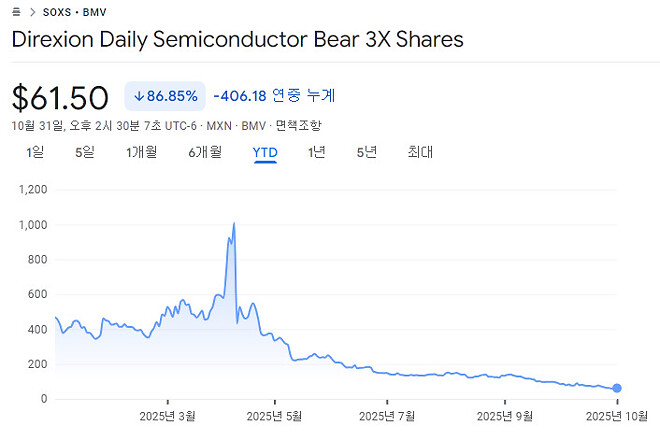Click the breadcrumb chevron arrow
Image resolution: width=660 pixels, height=440 pixels.
click(x=32, y=11)
